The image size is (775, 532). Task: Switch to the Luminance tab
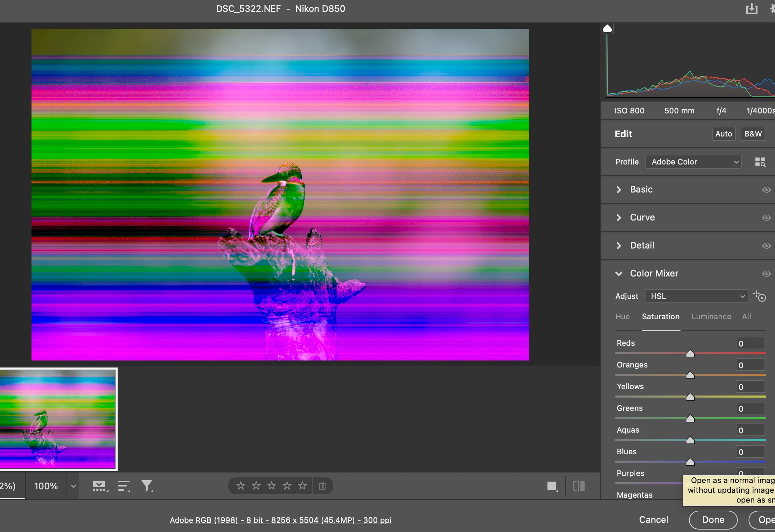[x=711, y=316]
